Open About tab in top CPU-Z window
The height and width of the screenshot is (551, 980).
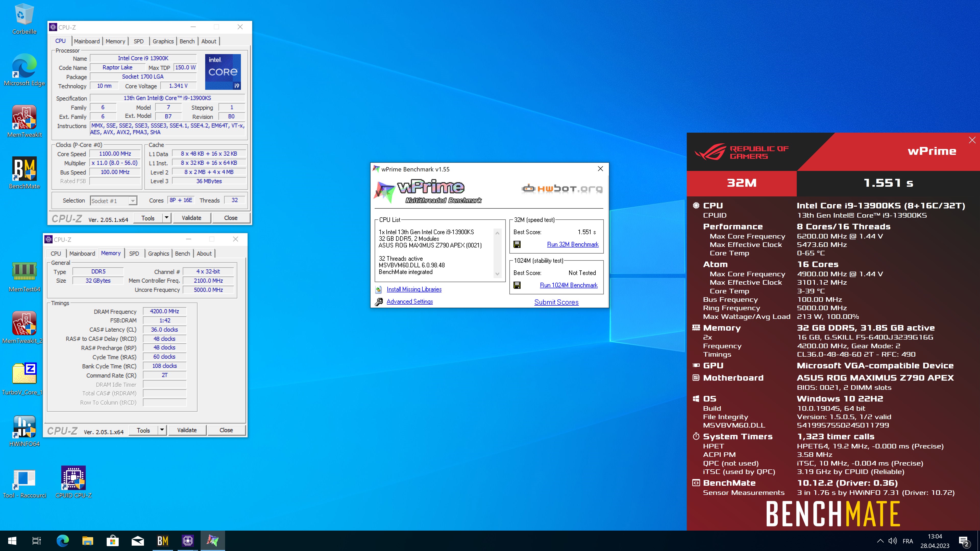click(x=209, y=41)
